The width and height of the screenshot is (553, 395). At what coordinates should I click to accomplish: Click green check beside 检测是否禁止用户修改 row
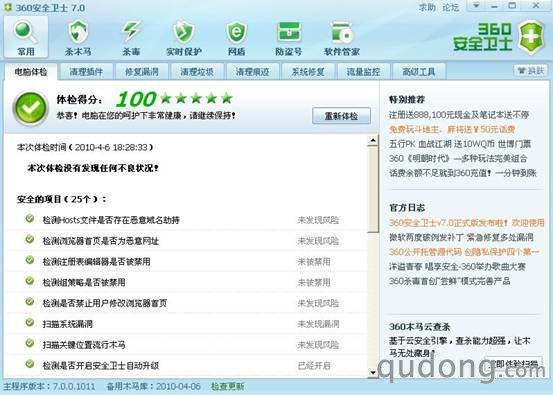30,302
